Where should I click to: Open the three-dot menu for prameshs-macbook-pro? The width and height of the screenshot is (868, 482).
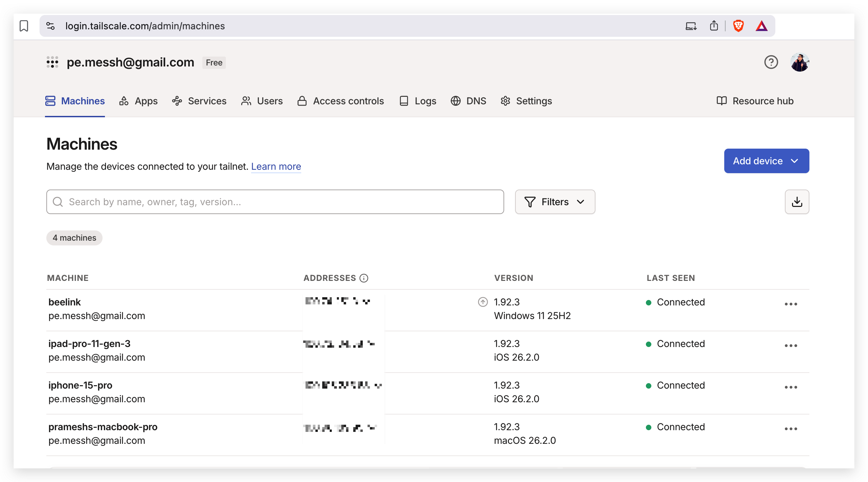[x=791, y=429]
